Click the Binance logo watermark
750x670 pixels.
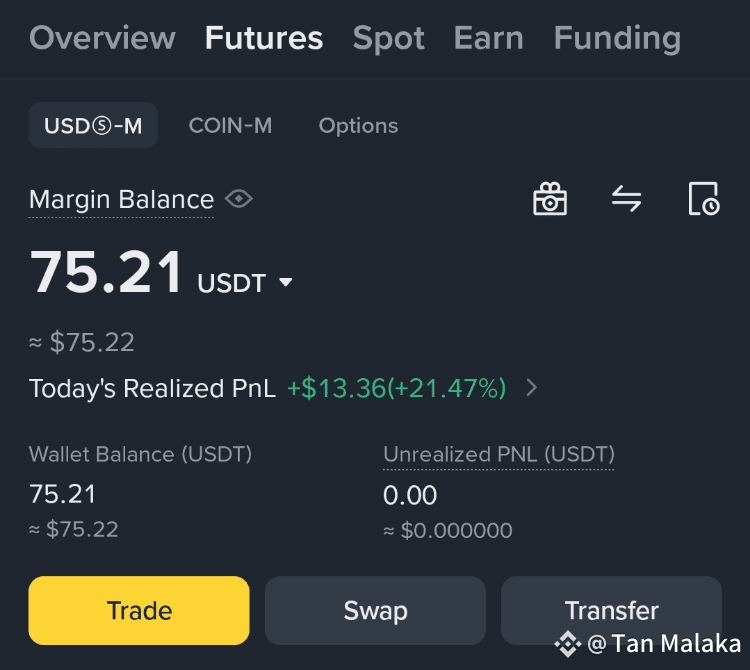tap(568, 644)
